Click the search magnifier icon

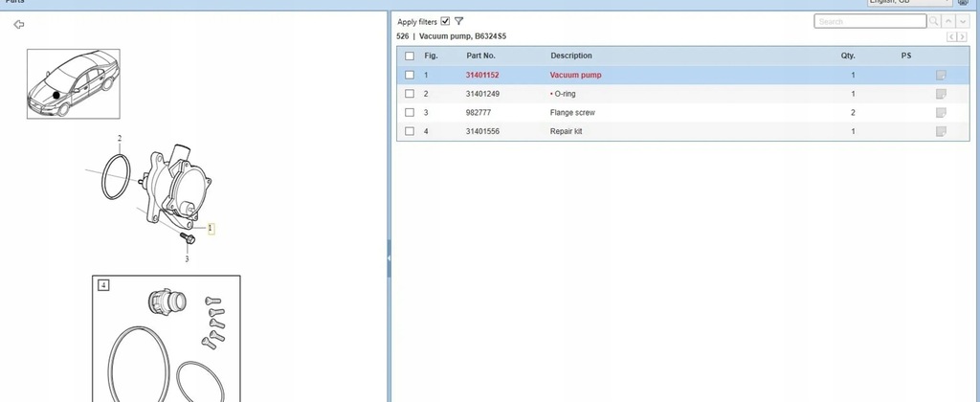(934, 21)
